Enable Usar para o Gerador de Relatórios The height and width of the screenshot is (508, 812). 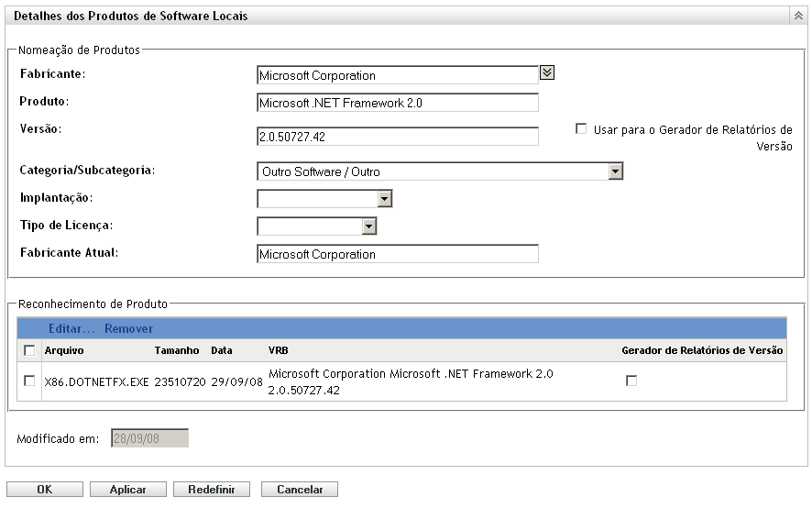point(581,128)
